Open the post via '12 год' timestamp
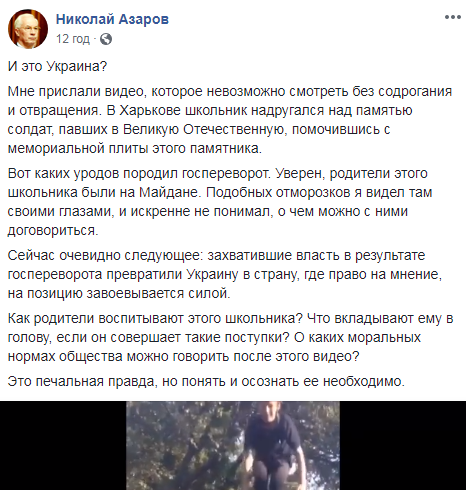This screenshot has height=490, width=466. point(73,39)
